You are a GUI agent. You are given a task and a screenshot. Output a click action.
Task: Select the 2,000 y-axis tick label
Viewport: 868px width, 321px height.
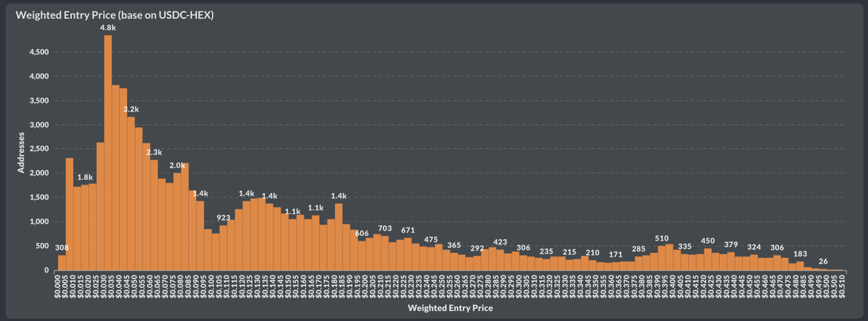(38, 174)
